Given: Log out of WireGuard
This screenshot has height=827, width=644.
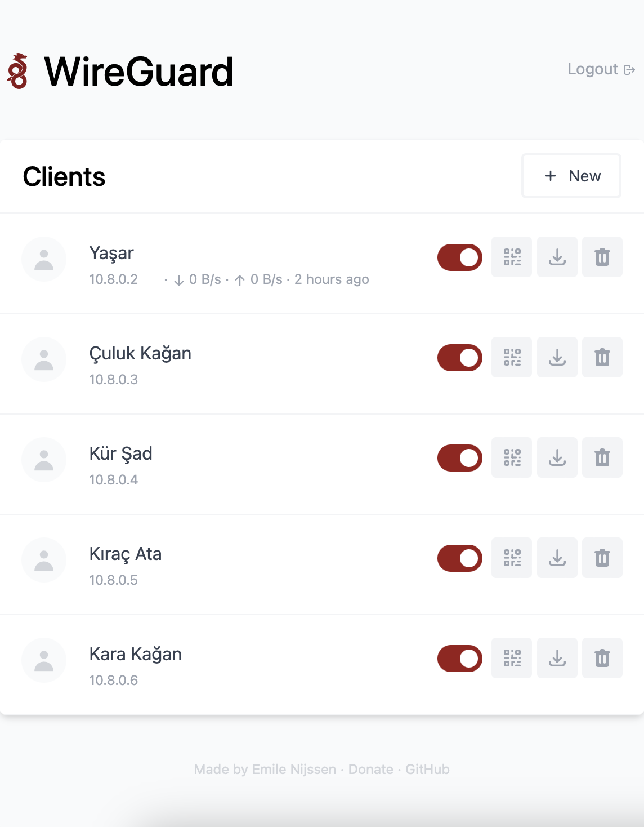Looking at the screenshot, I should [601, 69].
